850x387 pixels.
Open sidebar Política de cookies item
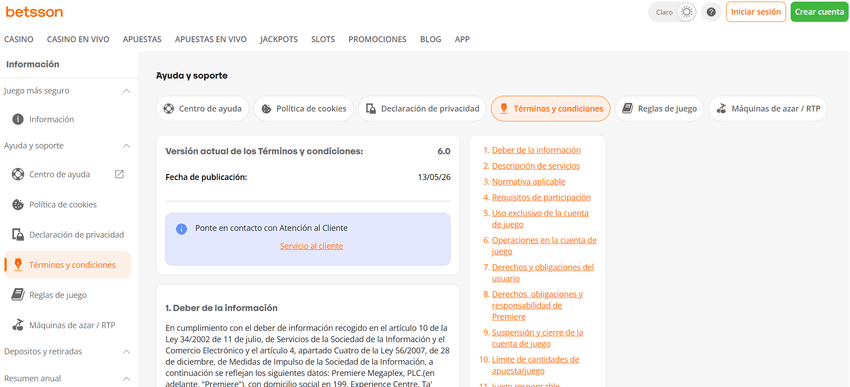click(x=67, y=205)
